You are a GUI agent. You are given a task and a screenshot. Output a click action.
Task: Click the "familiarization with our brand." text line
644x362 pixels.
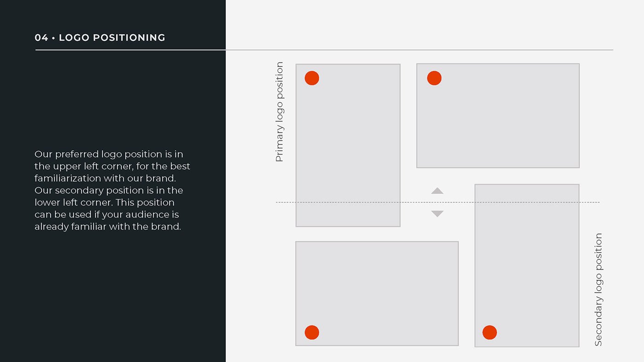(105, 178)
